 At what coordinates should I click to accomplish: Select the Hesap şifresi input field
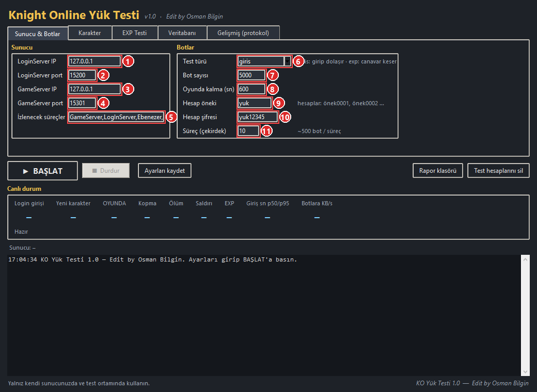(258, 117)
